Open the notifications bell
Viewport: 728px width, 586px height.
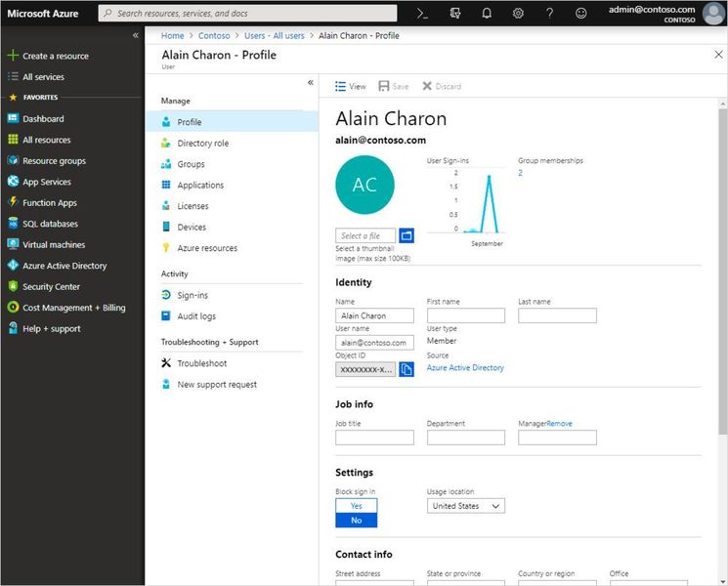tap(486, 14)
